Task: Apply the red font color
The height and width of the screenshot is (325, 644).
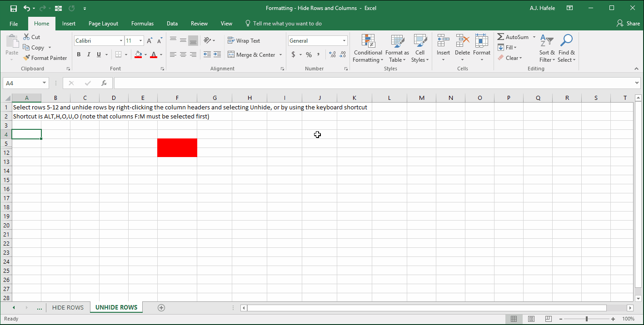Action: pyautogui.click(x=154, y=55)
